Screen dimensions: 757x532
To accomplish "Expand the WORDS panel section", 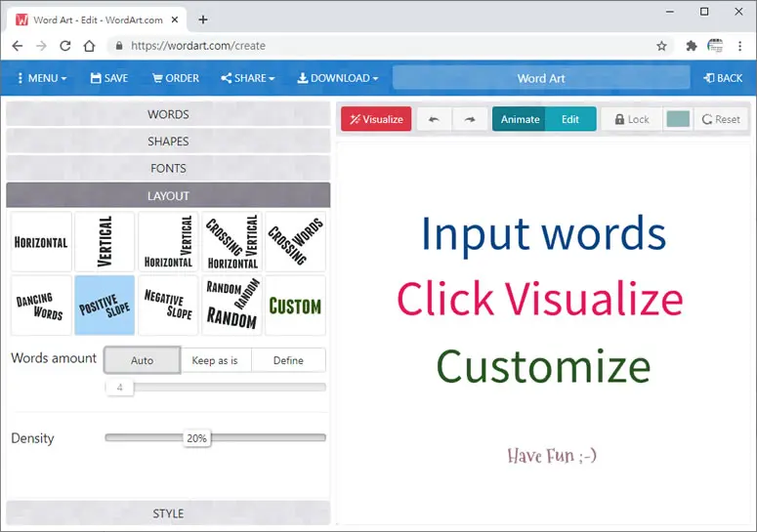I will click(168, 114).
